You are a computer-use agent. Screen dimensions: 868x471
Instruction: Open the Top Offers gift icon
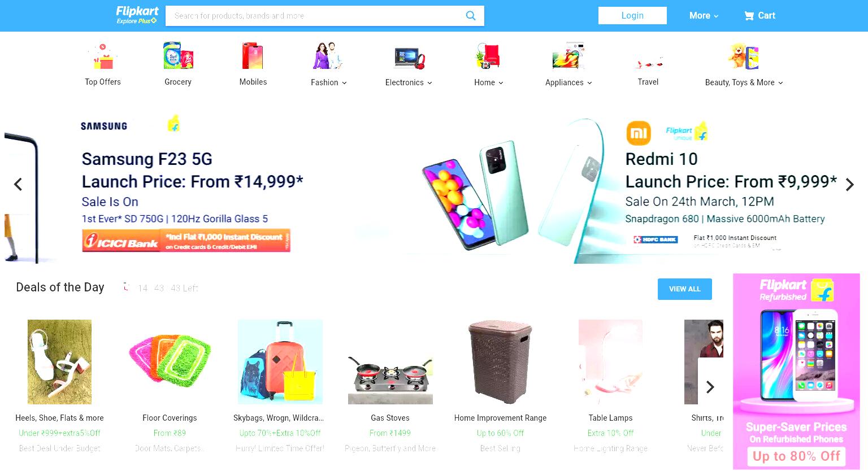[103, 56]
